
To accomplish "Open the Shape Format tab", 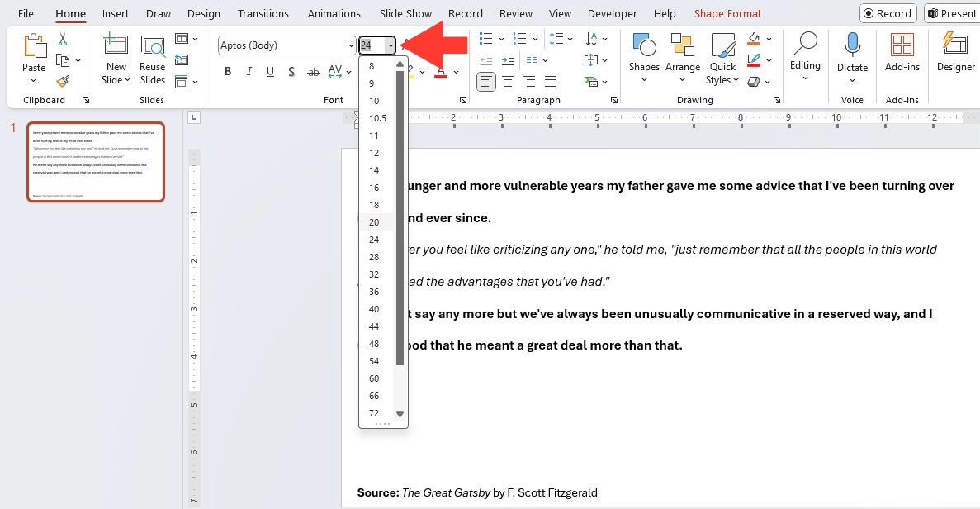I will click(x=727, y=13).
